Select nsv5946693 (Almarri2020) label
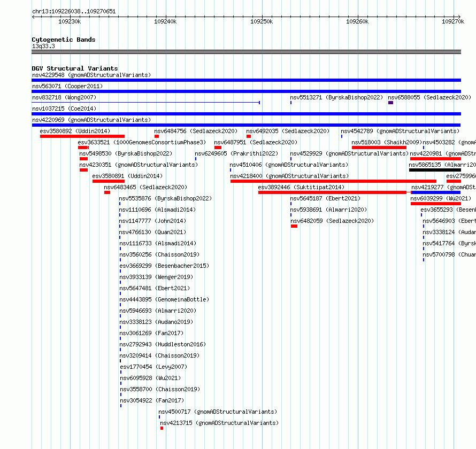 pos(158,311)
